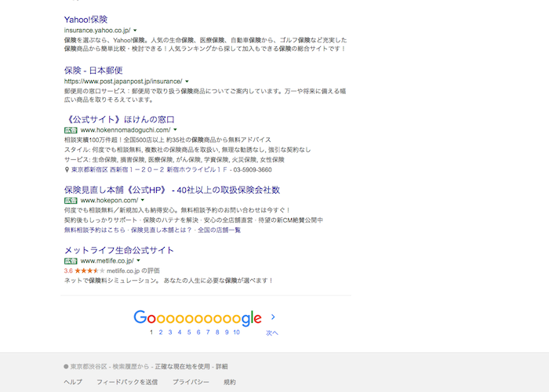The width and height of the screenshot is (549, 392).
Task: Open the メットライフ生命公式サイト result
Action: tap(118, 250)
